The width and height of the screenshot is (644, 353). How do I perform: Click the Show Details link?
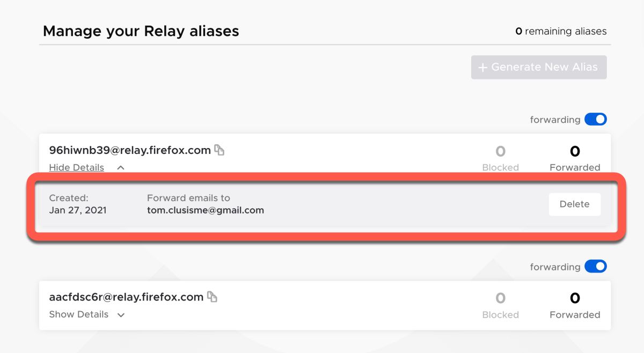pyautogui.click(x=78, y=314)
